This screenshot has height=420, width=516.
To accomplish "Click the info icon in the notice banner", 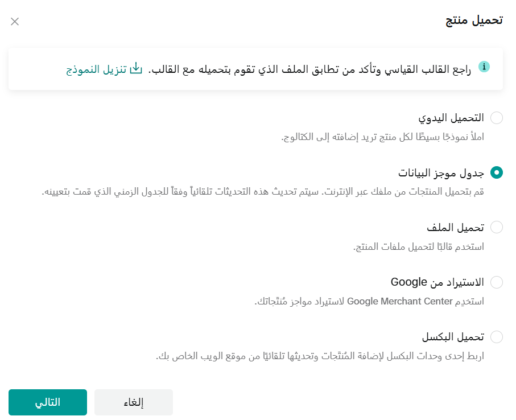I will point(484,67).
